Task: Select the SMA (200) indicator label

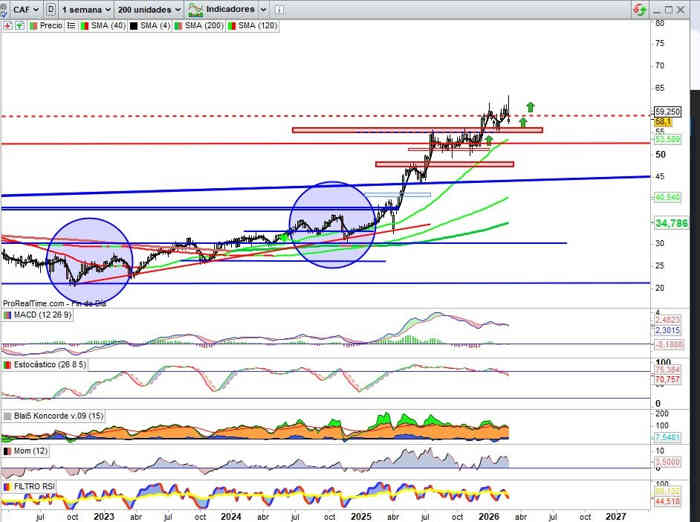Action: pos(203,26)
